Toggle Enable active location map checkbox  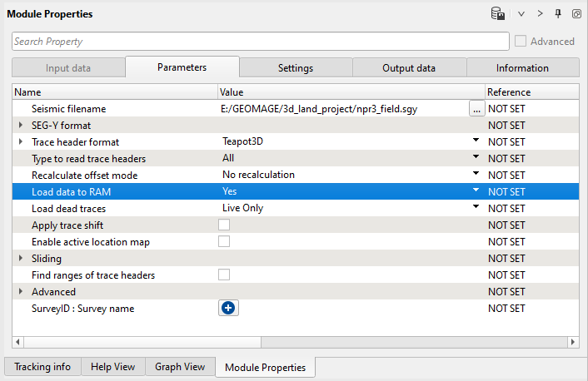224,241
